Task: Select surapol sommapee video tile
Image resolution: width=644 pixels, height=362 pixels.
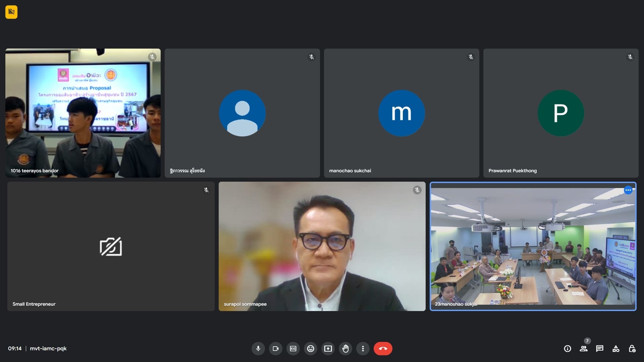Action: pyautogui.click(x=322, y=246)
